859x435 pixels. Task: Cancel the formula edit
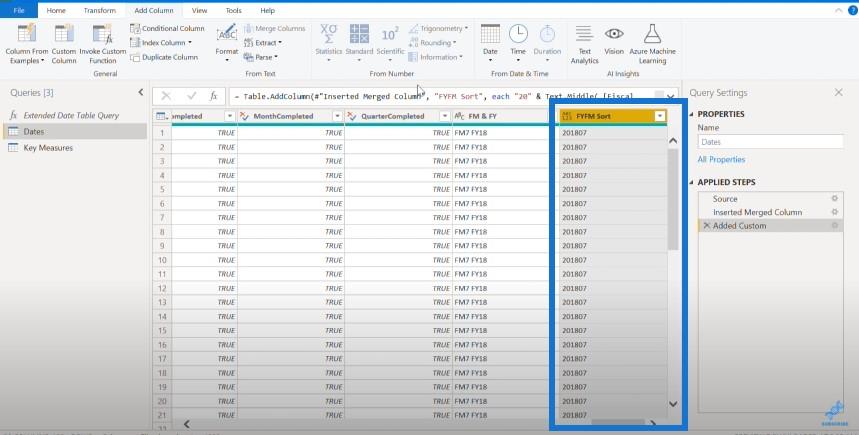(166, 96)
